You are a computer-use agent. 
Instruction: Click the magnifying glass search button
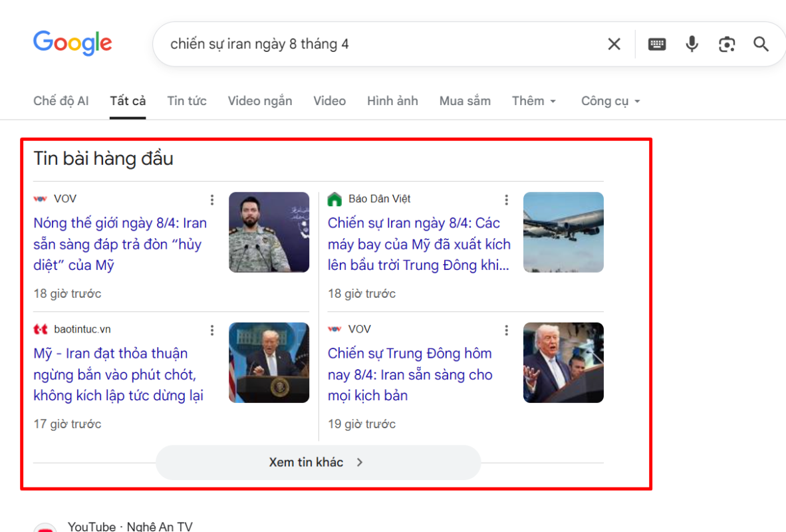[761, 45]
